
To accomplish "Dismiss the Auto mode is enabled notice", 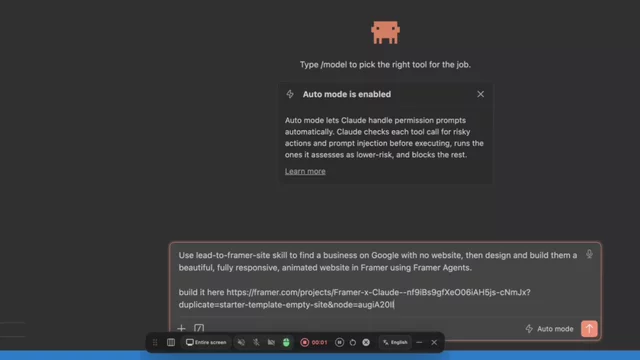I will tap(480, 94).
